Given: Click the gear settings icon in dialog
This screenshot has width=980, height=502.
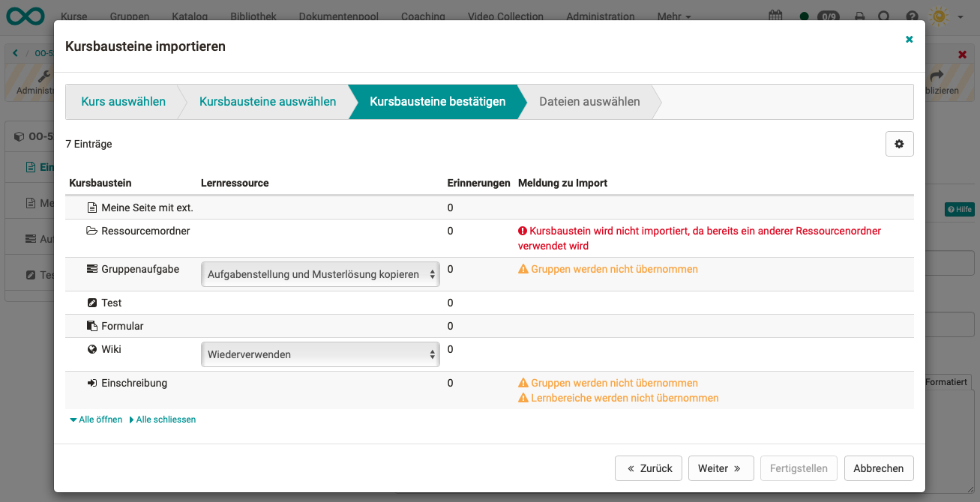Looking at the screenshot, I should coord(899,144).
